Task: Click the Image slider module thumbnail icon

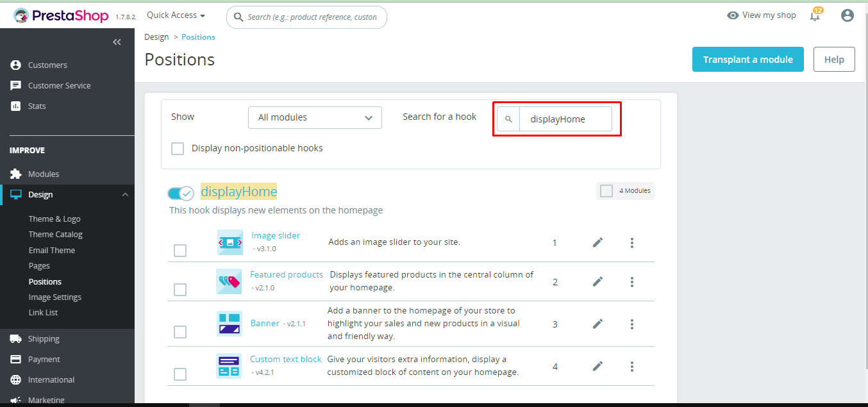Action: (230, 242)
